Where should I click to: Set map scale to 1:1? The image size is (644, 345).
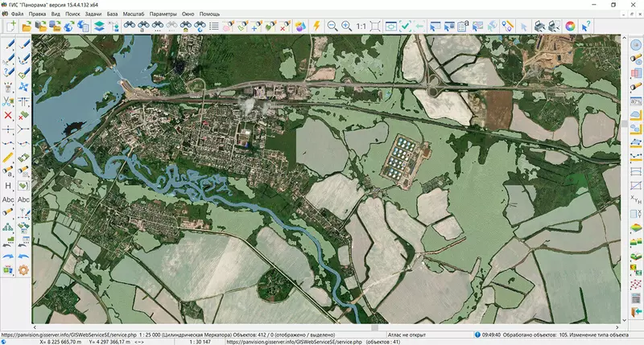[x=361, y=26]
